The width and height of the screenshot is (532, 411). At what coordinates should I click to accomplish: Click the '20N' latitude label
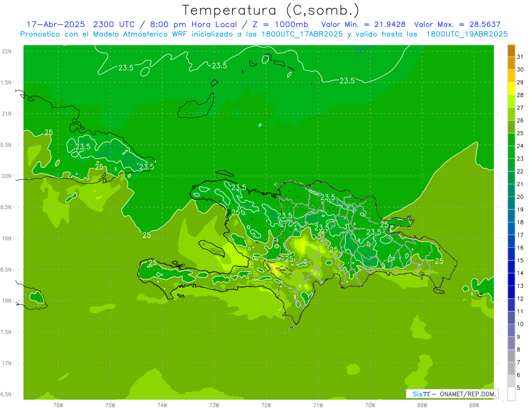point(7,176)
